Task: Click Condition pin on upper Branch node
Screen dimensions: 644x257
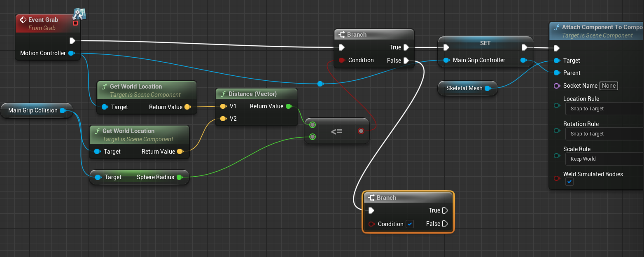Action: click(x=341, y=60)
